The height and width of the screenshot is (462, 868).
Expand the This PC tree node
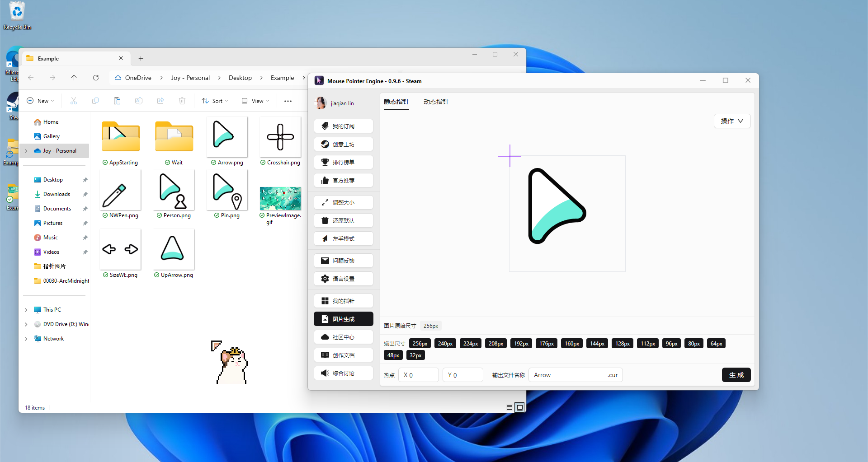pyautogui.click(x=26, y=310)
